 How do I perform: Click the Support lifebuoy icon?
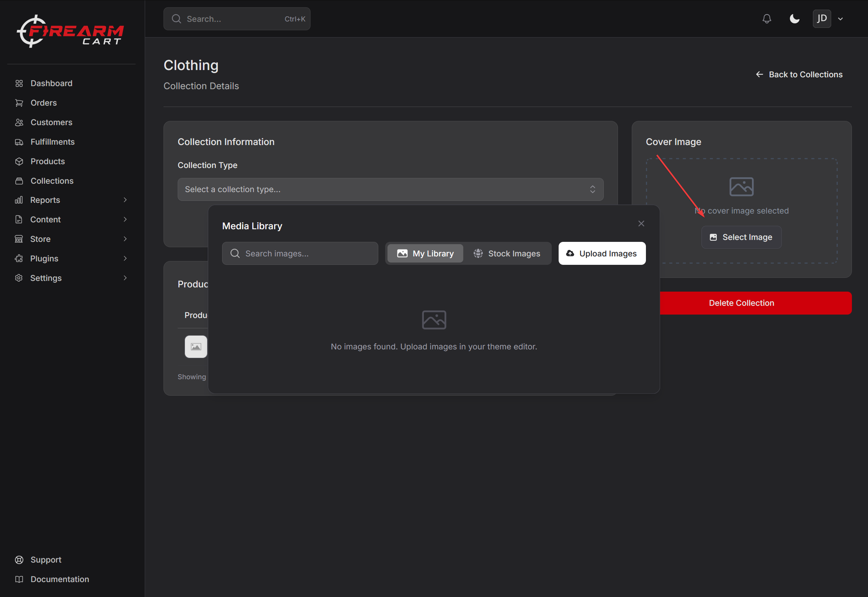pyautogui.click(x=19, y=560)
